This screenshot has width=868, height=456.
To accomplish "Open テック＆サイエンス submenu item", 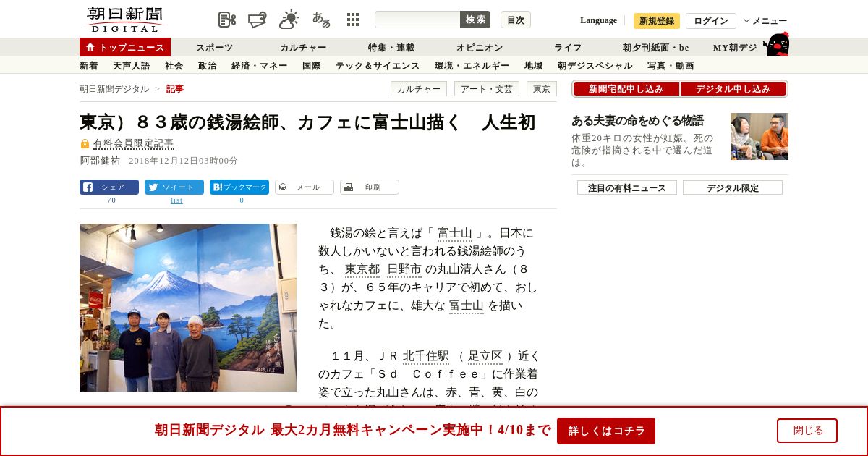I will [x=378, y=66].
